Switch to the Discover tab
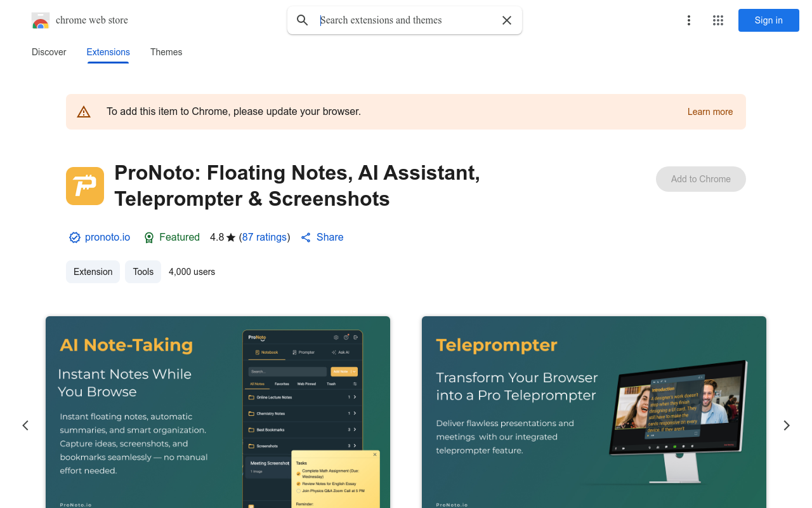The height and width of the screenshot is (508, 812). (x=49, y=52)
